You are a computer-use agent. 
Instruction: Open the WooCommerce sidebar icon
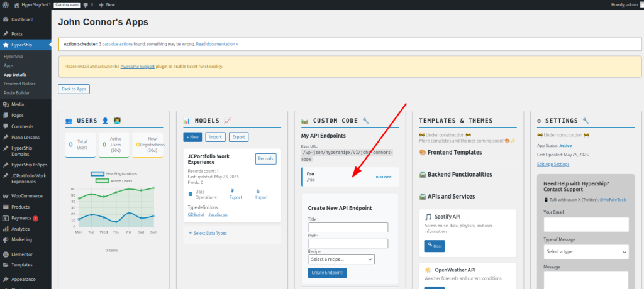tap(5, 196)
